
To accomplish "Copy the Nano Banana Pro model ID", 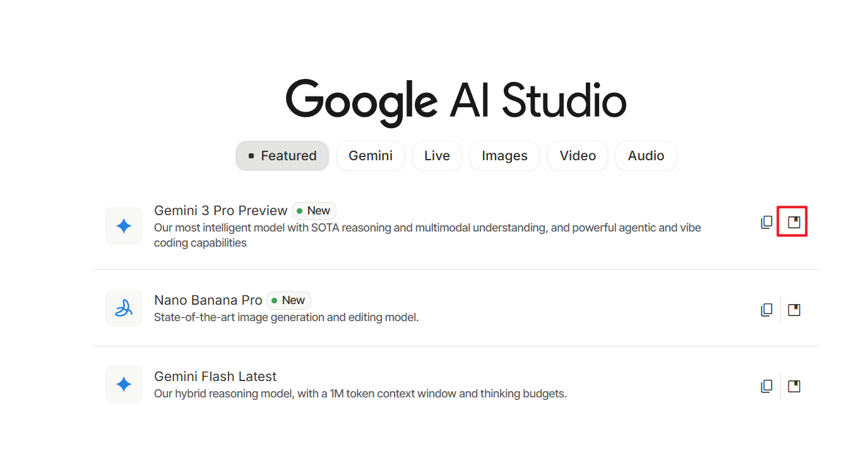I will 766,309.
